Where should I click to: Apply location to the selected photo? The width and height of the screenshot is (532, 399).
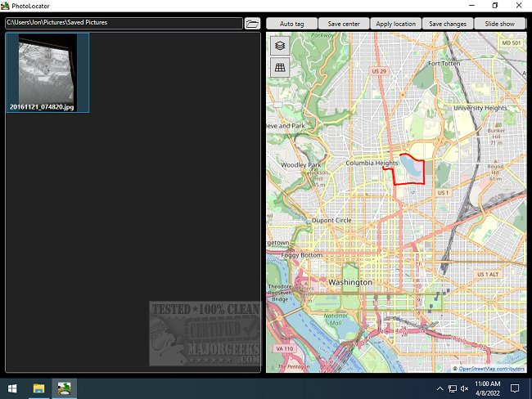click(395, 24)
